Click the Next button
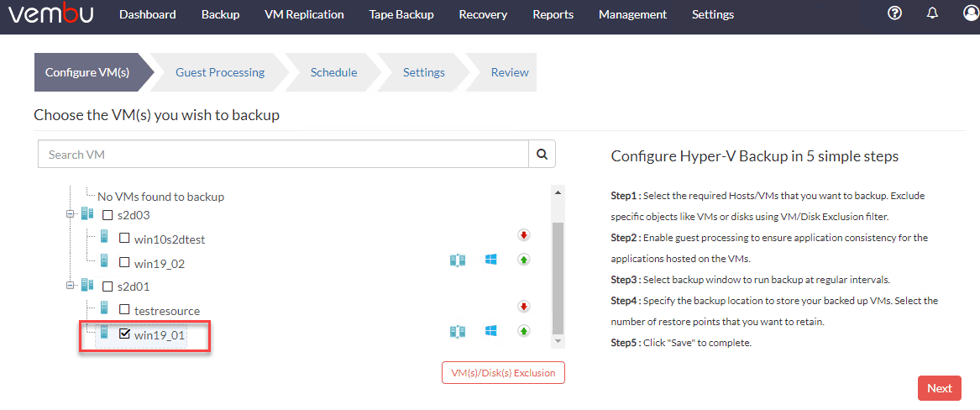Screen dimensions: 980x410 coord(939,388)
